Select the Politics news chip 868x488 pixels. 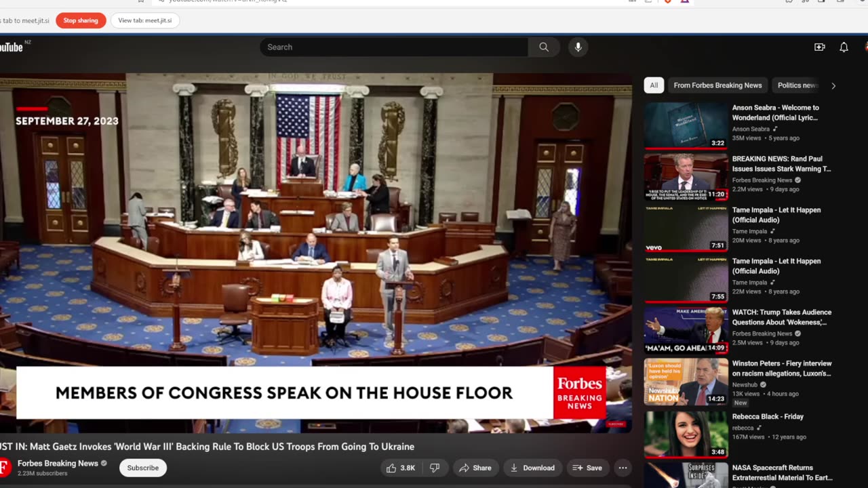(797, 85)
